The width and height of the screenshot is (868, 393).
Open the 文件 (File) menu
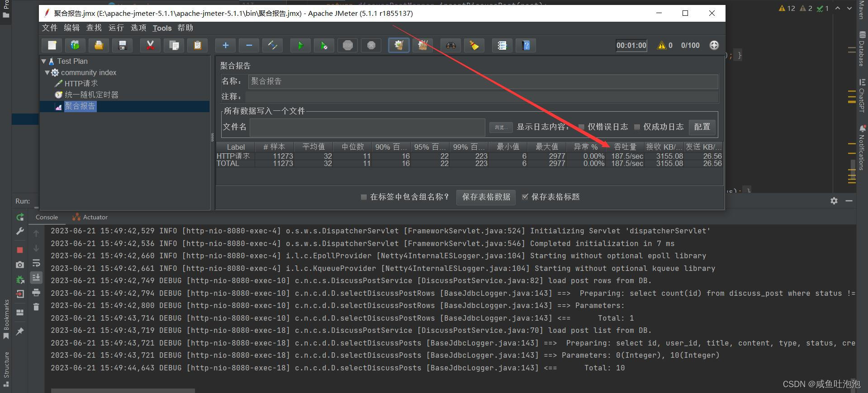(x=50, y=28)
